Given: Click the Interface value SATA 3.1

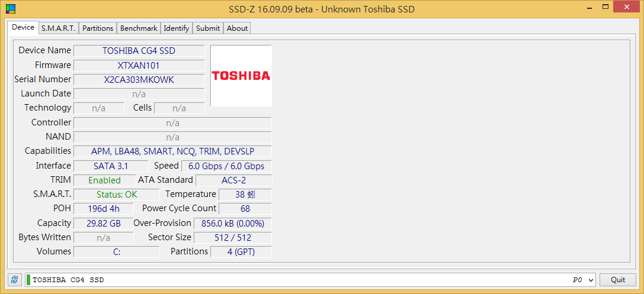Looking at the screenshot, I should 111,166.
